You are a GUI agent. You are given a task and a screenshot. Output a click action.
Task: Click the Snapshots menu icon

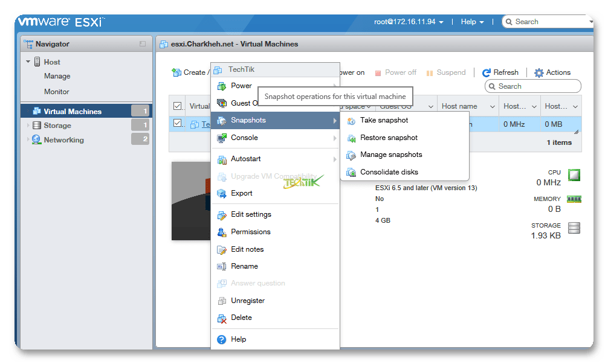pyautogui.click(x=222, y=121)
